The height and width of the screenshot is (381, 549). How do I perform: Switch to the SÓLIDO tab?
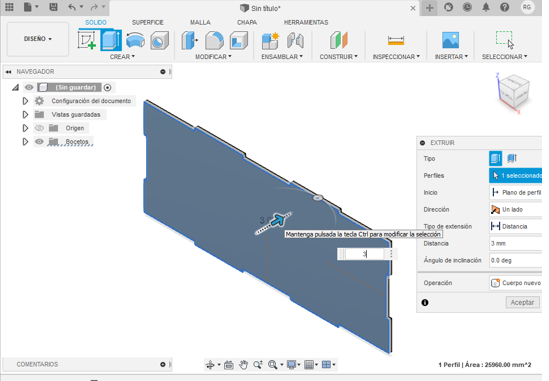coord(96,22)
